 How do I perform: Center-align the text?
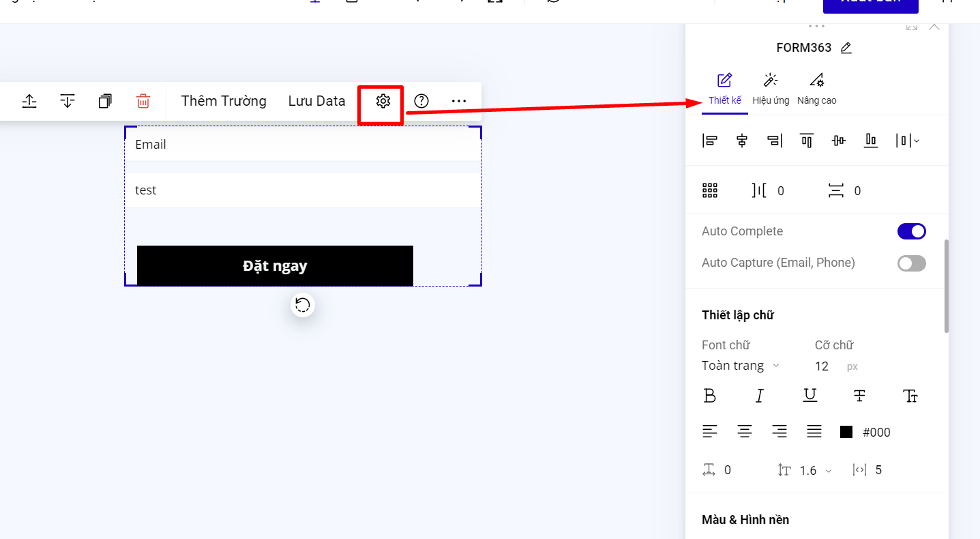tap(744, 431)
